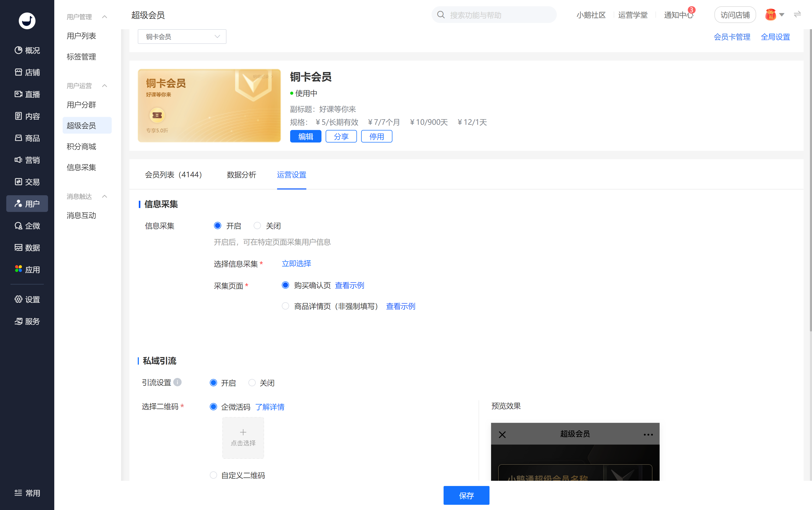Click the swap arrows icon at top right
The image size is (812, 510).
[797, 15]
